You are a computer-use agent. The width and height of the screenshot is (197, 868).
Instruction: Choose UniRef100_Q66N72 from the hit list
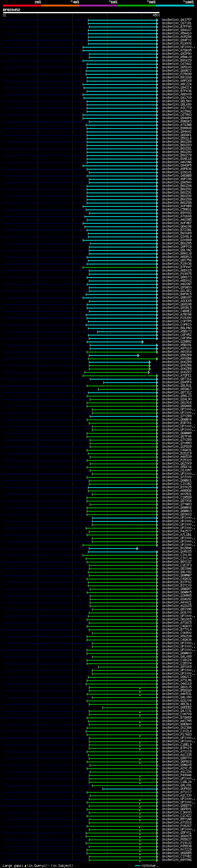point(177,71)
